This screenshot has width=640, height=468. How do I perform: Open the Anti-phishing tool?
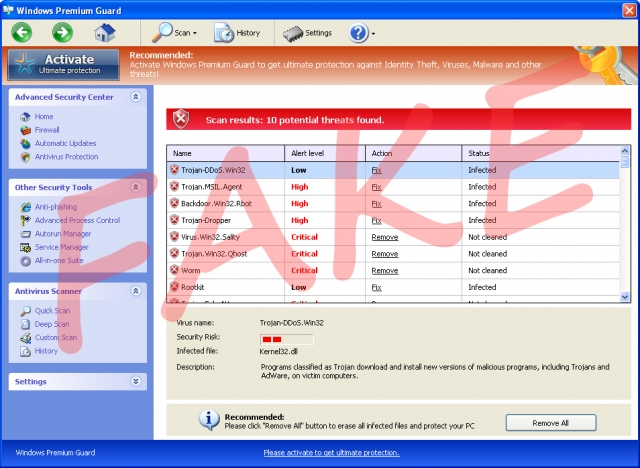56,207
